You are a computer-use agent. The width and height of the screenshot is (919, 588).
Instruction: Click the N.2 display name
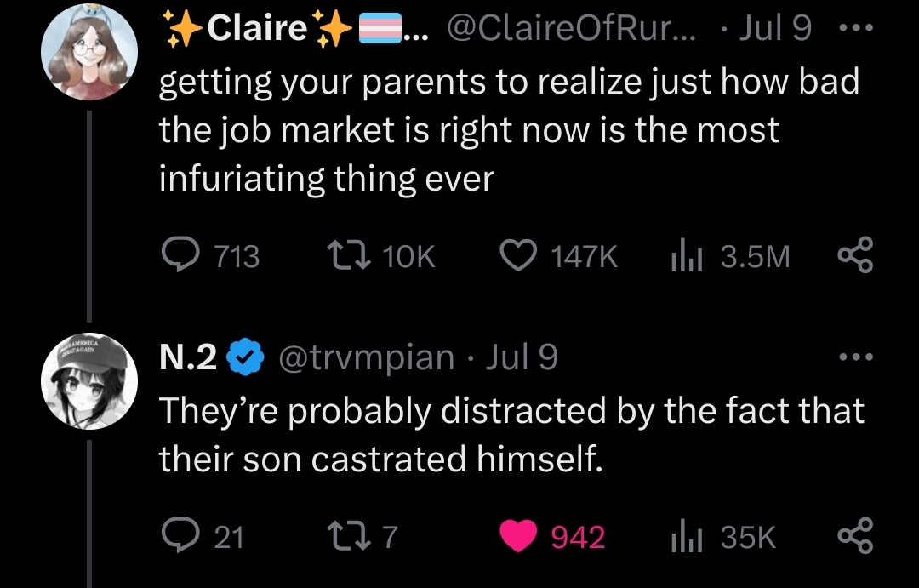point(187,357)
